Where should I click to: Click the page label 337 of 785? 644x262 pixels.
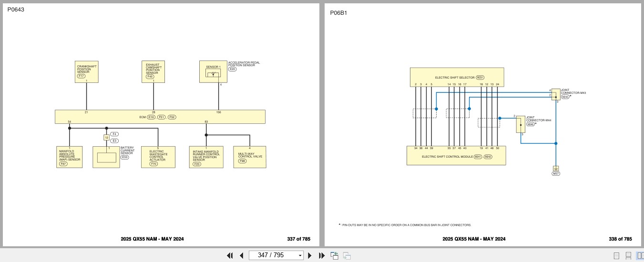point(299,239)
